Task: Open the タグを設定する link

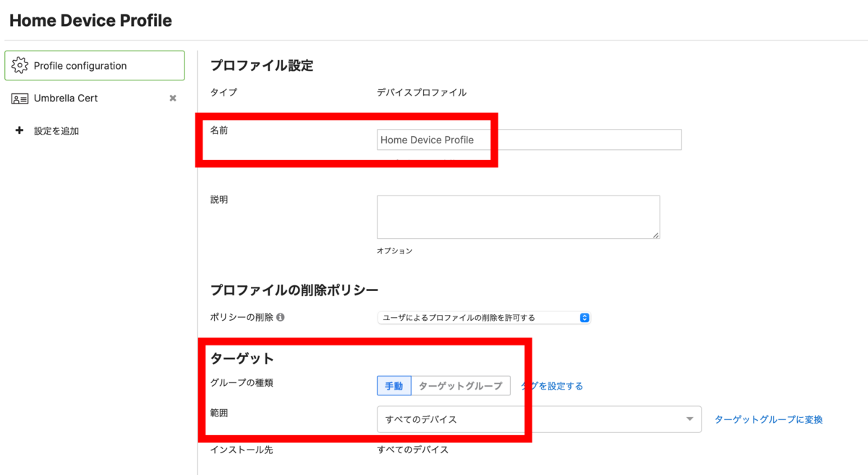Action: (550, 385)
